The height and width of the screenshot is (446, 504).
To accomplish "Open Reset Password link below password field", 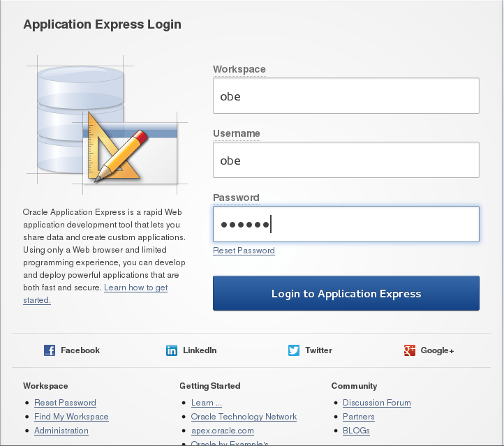I will pyautogui.click(x=244, y=251).
